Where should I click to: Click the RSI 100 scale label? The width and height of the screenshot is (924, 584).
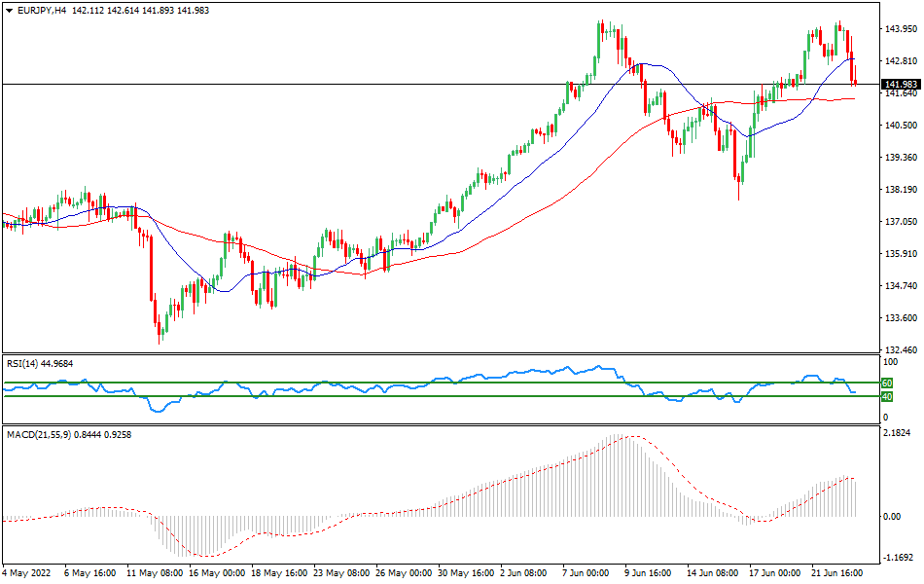888,362
